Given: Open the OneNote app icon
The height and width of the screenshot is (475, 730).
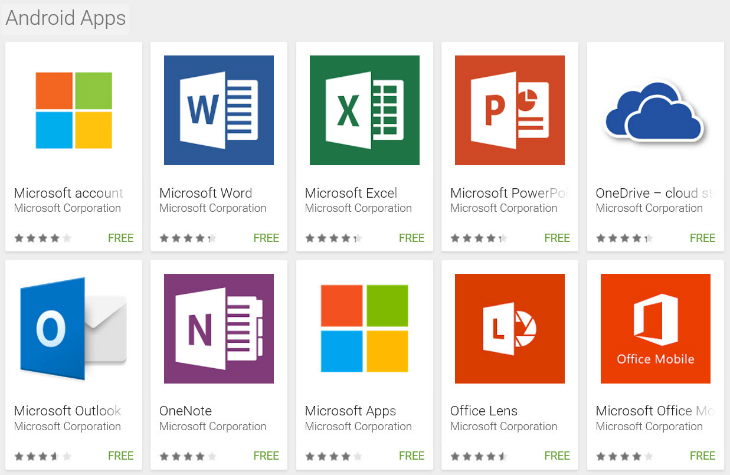Looking at the screenshot, I should (x=219, y=329).
